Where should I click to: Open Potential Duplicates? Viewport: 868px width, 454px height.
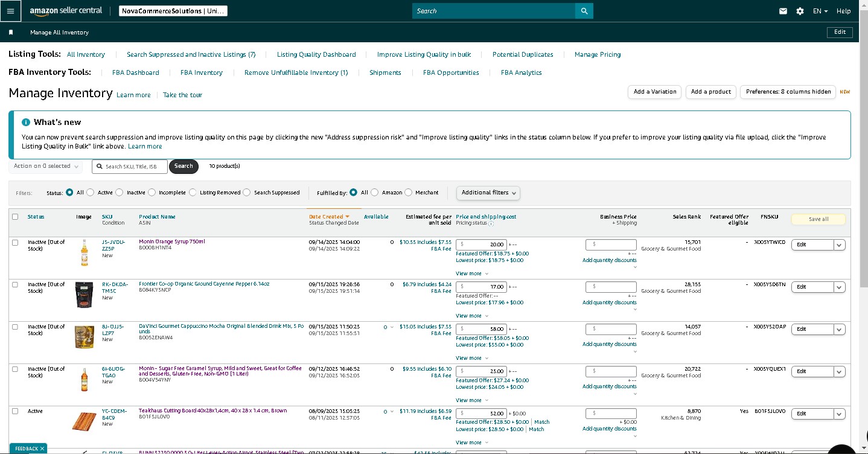click(523, 54)
